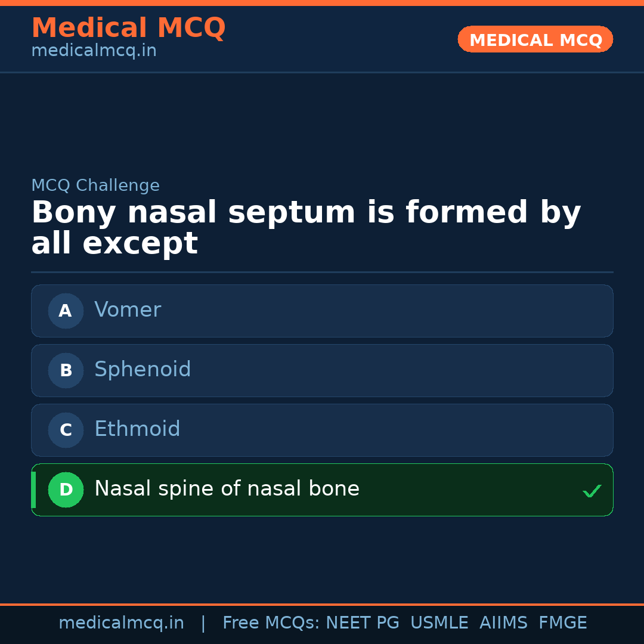Click the green checkmark on option D
The image size is (644, 644).
click(592, 491)
